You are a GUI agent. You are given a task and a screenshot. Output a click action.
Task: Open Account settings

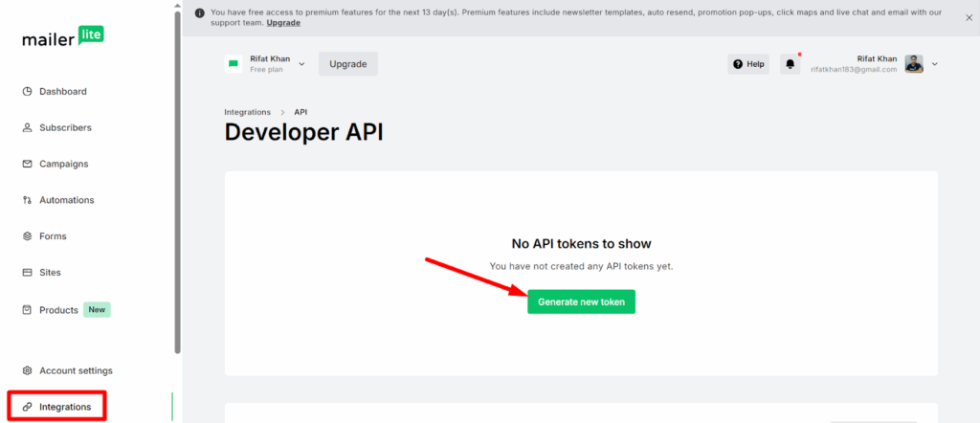pyautogui.click(x=77, y=370)
